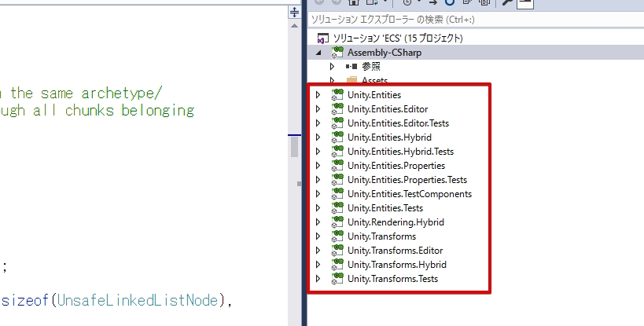Expand the Unity.Transforms.Hybrid project
Screen dimensions: 644x326
click(x=318, y=265)
